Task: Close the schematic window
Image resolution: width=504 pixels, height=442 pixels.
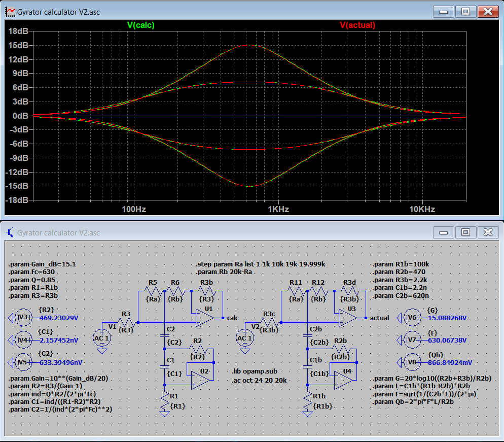Action: tap(488, 232)
